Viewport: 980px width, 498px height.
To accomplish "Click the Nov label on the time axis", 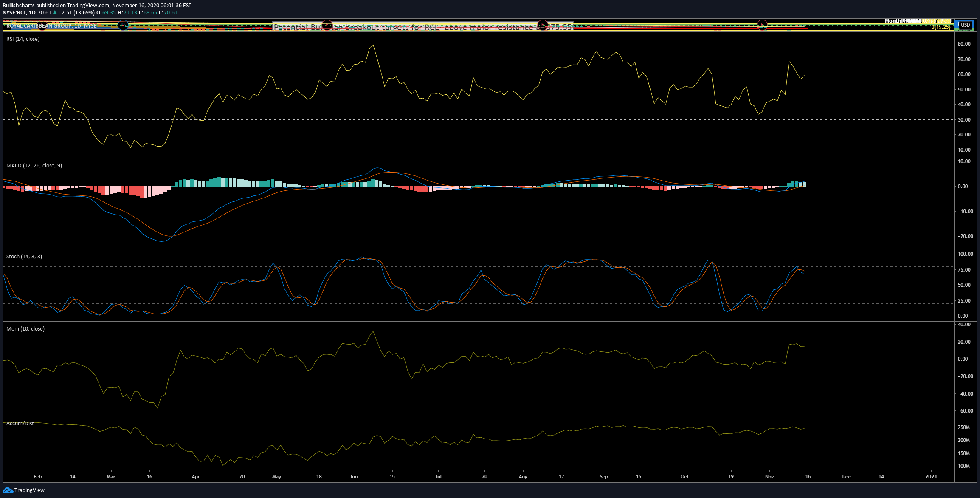I will click(x=769, y=477).
